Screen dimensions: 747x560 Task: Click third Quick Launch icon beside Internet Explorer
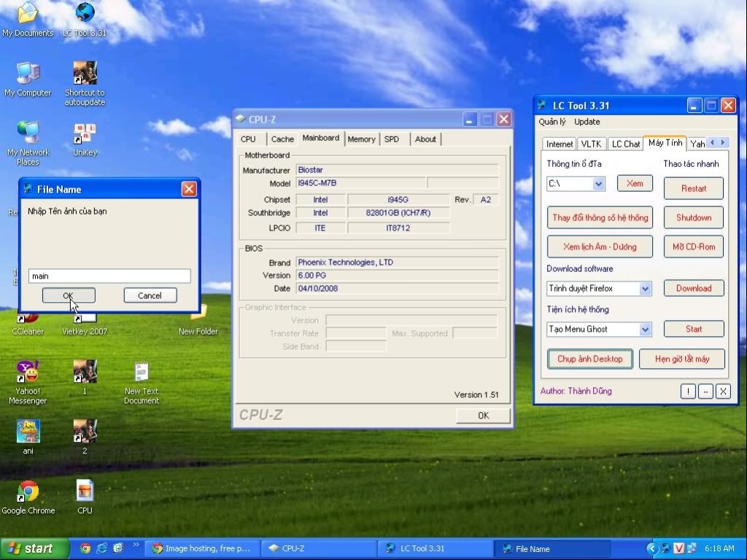pyautogui.click(x=118, y=548)
